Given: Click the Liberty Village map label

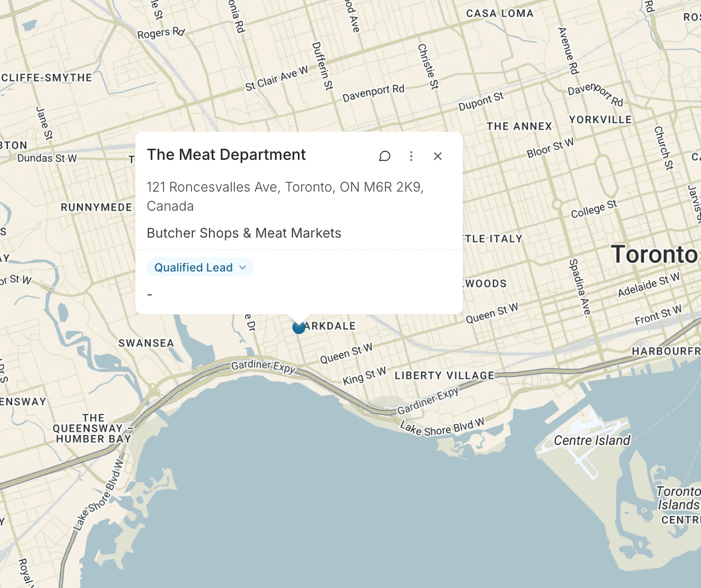Looking at the screenshot, I should (444, 376).
